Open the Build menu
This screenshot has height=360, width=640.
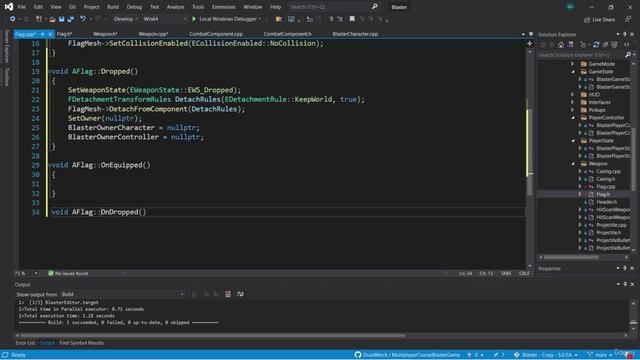pyautogui.click(x=113, y=7)
